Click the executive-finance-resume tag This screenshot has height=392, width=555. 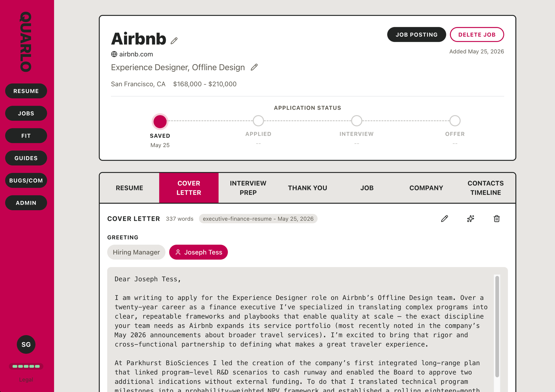click(258, 219)
